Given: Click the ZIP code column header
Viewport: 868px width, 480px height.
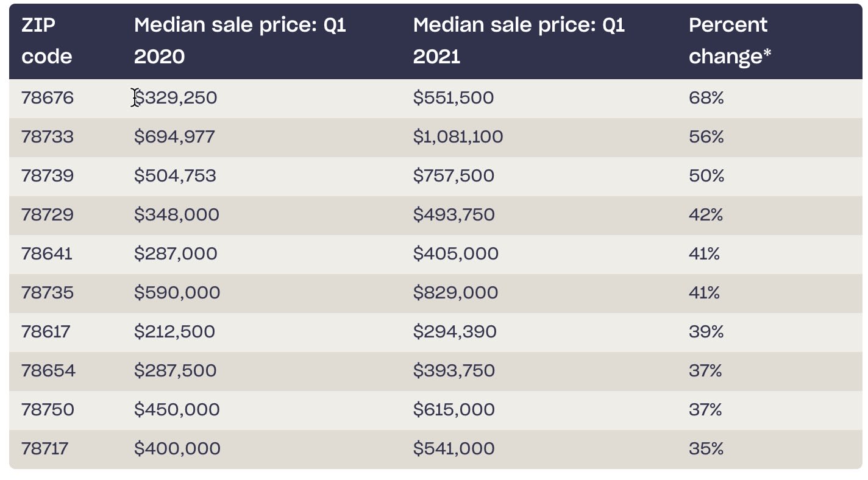Looking at the screenshot, I should (46, 41).
